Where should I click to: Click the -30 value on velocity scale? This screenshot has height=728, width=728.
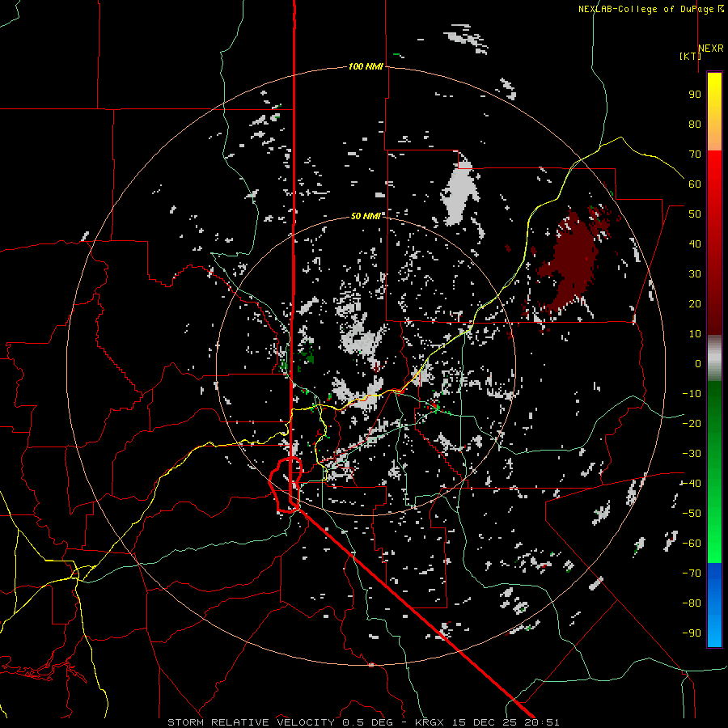click(x=692, y=453)
